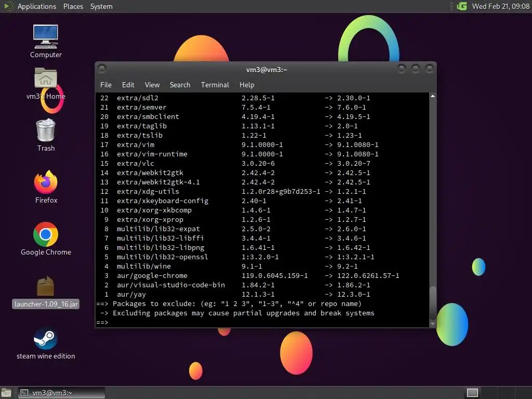The width and height of the screenshot is (532, 399).
Task: Click the multilib/lib32-libffi package text
Action: pos(161,238)
